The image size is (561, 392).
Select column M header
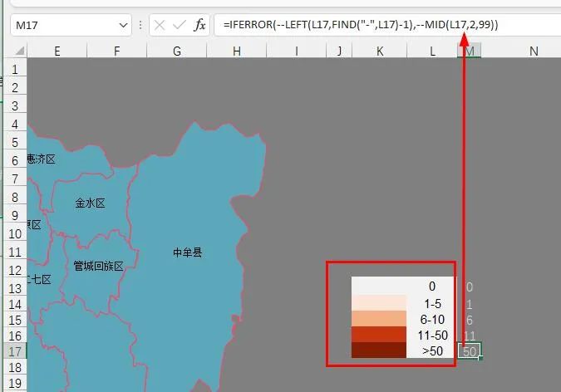click(470, 51)
